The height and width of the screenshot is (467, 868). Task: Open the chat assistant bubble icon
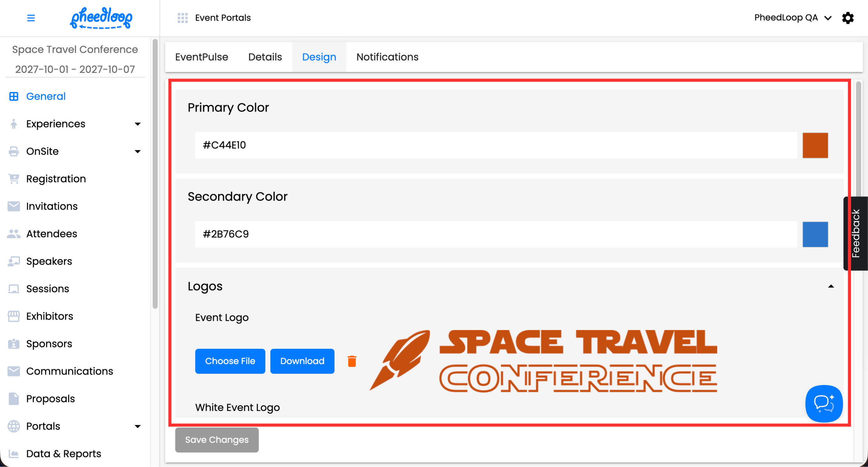coord(824,403)
